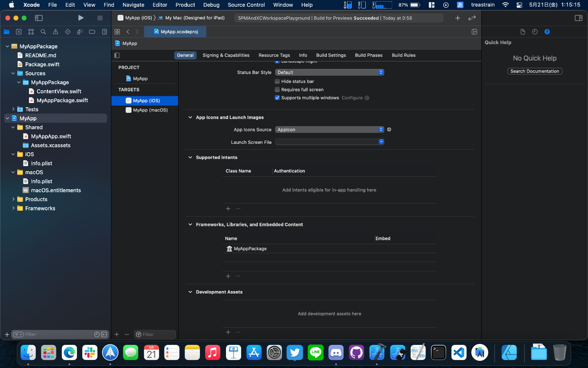588x368 pixels.
Task: Go to AppIcon asset arrow
Action: pos(389,130)
